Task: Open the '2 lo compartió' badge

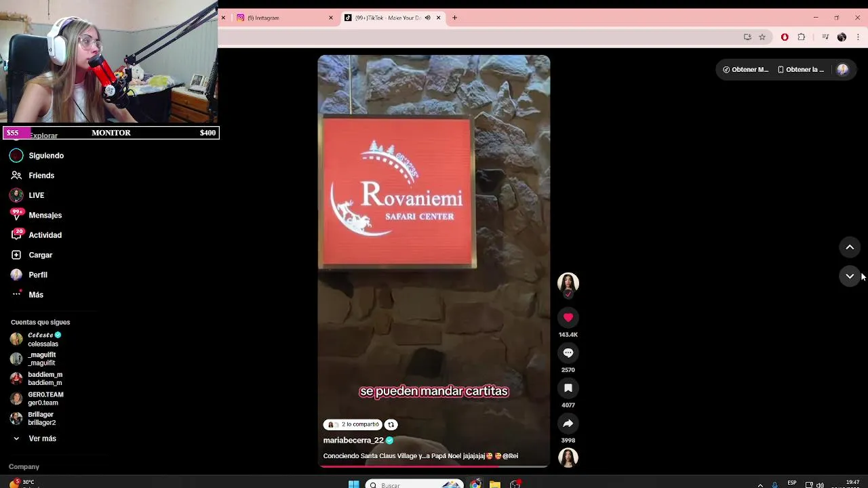Action: tap(353, 424)
